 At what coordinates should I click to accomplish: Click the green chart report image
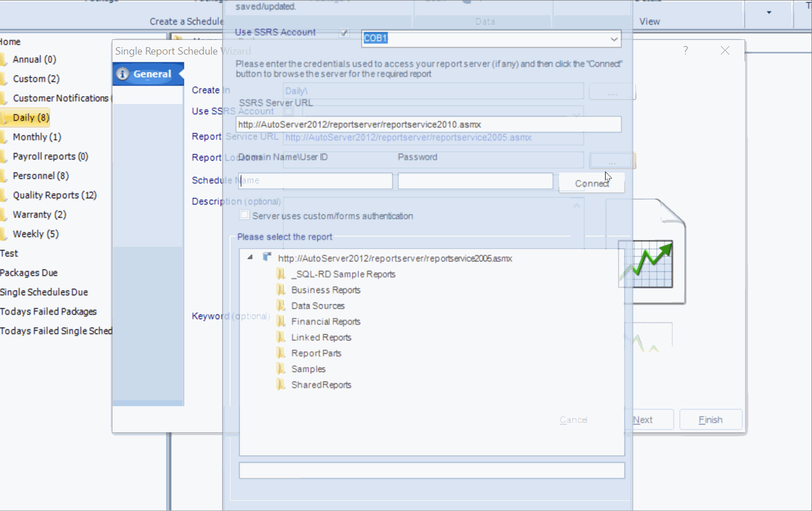pyautogui.click(x=646, y=264)
